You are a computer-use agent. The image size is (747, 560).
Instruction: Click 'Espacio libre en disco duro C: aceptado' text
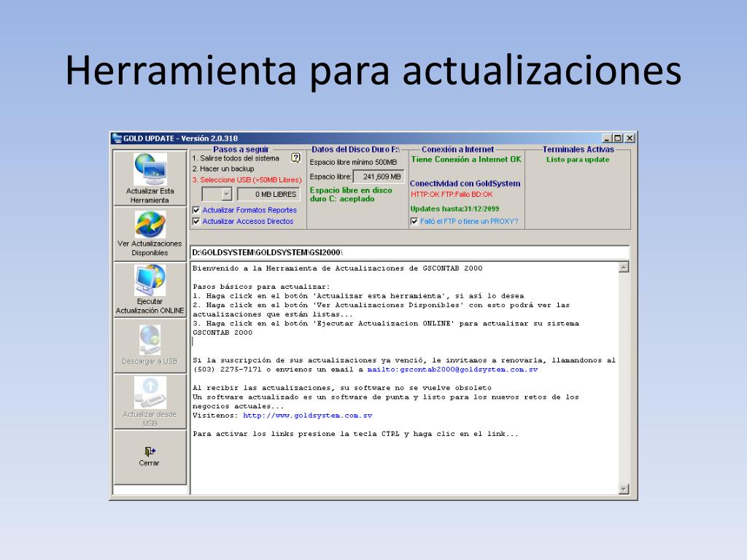pyautogui.click(x=351, y=194)
